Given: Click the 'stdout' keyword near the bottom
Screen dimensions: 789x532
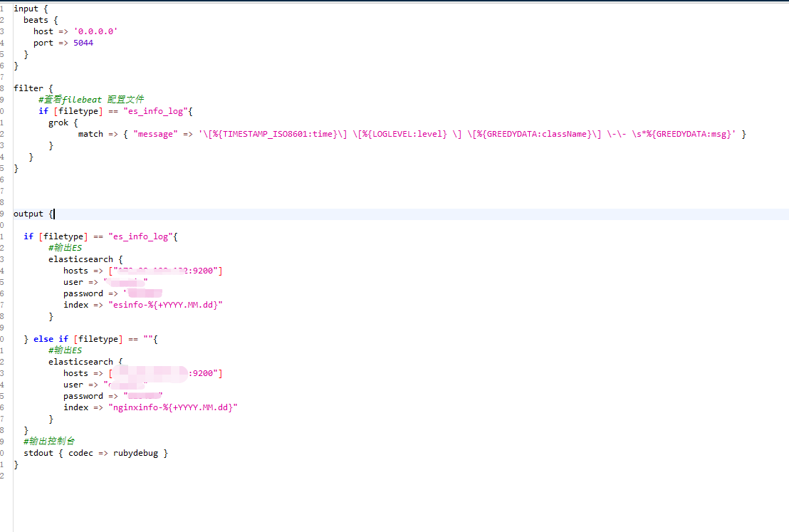Looking at the screenshot, I should (x=38, y=453).
